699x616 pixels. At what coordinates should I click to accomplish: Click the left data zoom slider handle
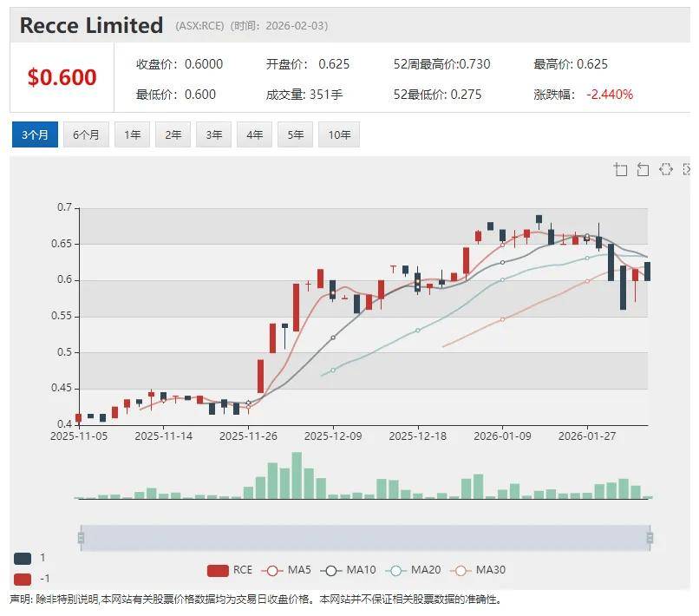tap(81, 538)
